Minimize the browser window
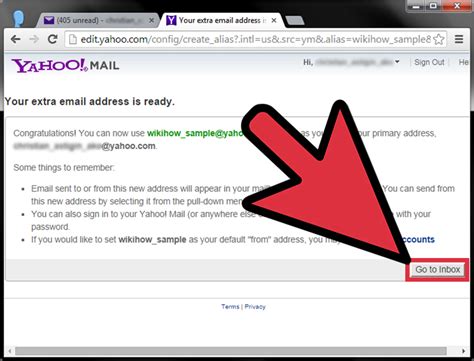Screen dimensions: 474x361 (416, 6)
